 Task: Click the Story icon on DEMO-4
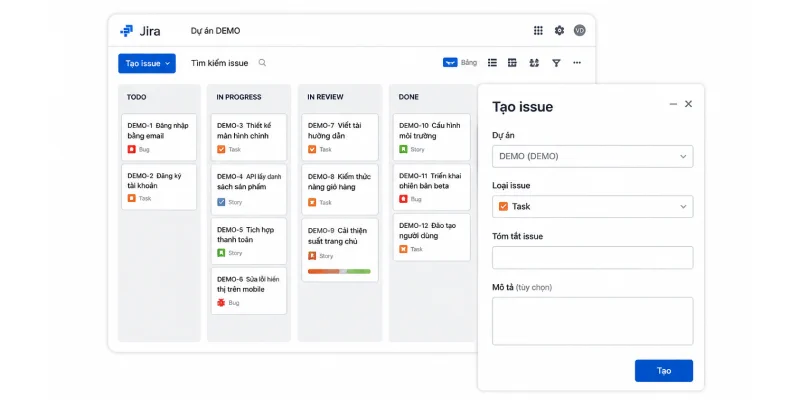point(221,202)
